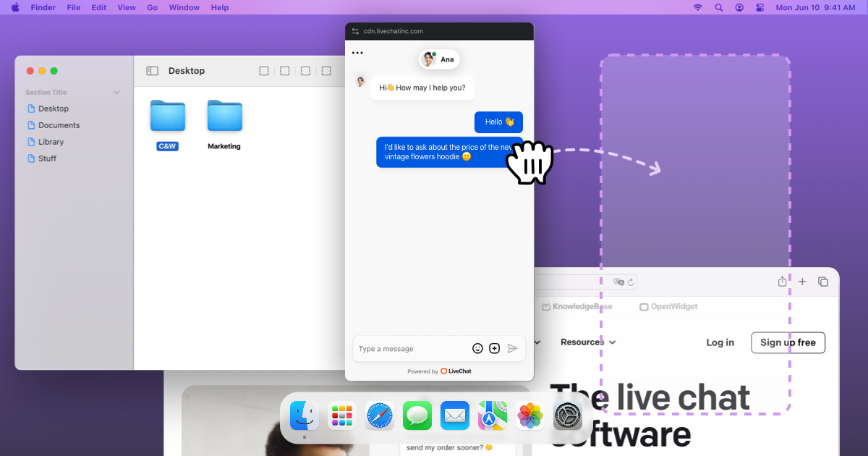Click the Share icon in the browser toolbar

tap(782, 282)
